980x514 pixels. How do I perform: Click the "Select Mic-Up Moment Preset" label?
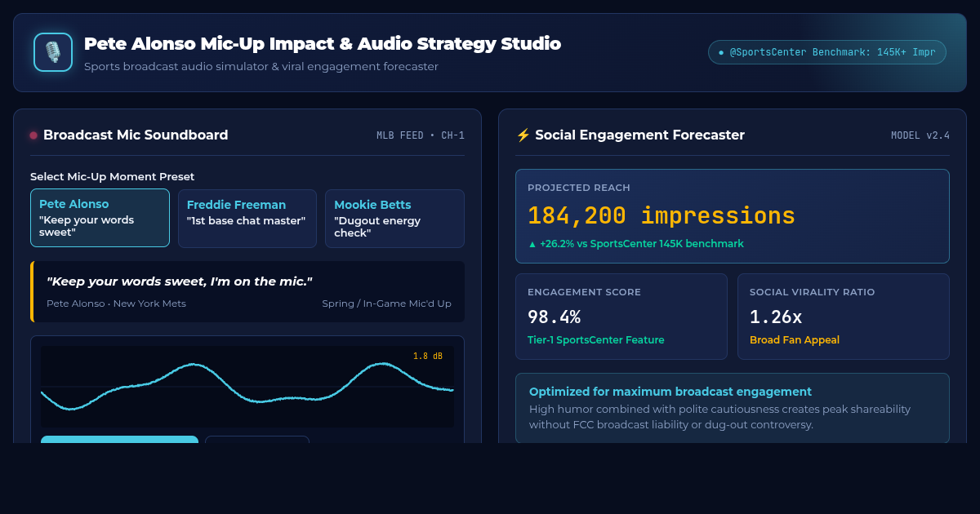[x=112, y=177]
